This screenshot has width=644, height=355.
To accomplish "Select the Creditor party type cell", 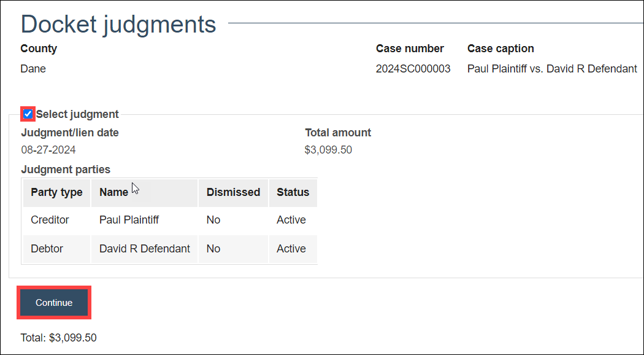I will point(50,220).
